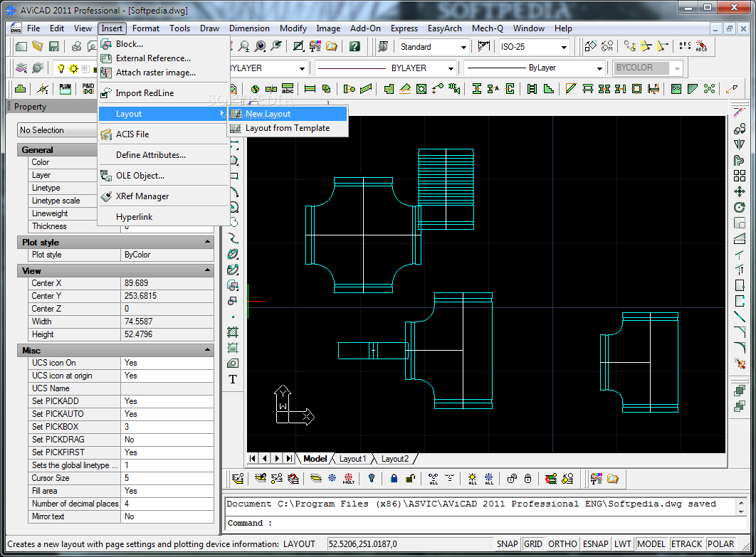Click the Rotate tool icon
Image resolution: width=756 pixels, height=557 pixels.
click(739, 208)
